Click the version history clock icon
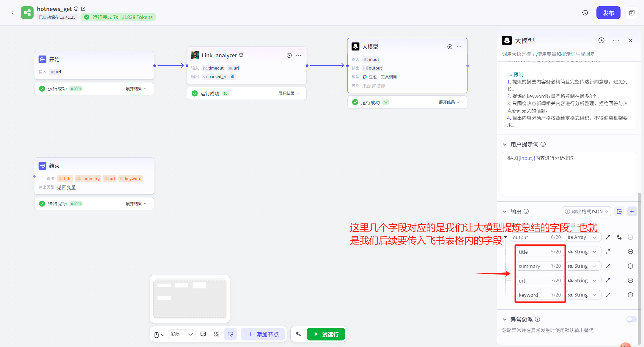This screenshot has width=644, height=347. pos(585,13)
